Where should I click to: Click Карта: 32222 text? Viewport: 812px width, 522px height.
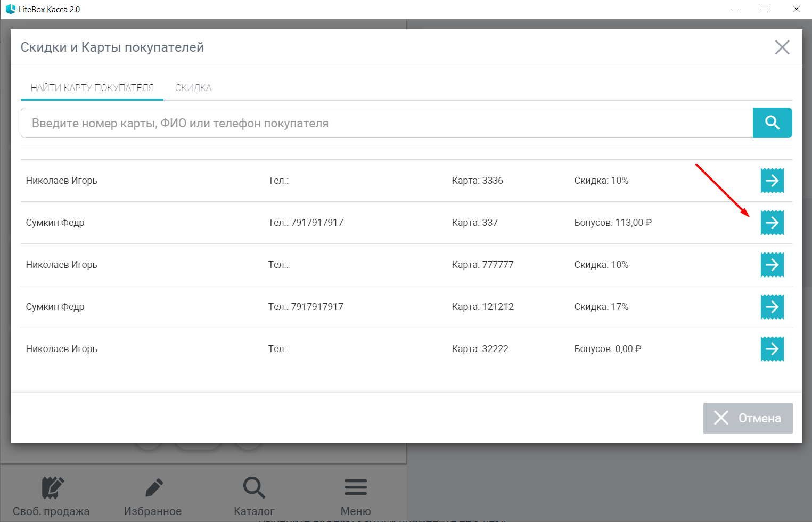pos(480,349)
